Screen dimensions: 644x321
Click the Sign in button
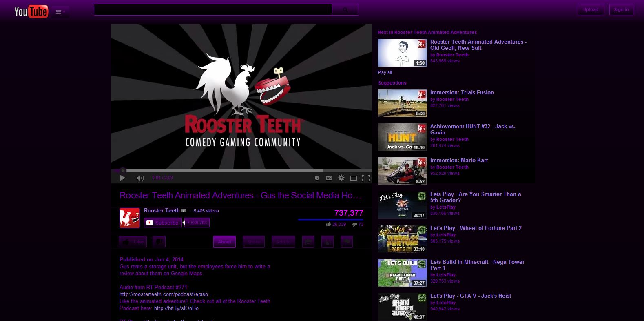click(621, 9)
